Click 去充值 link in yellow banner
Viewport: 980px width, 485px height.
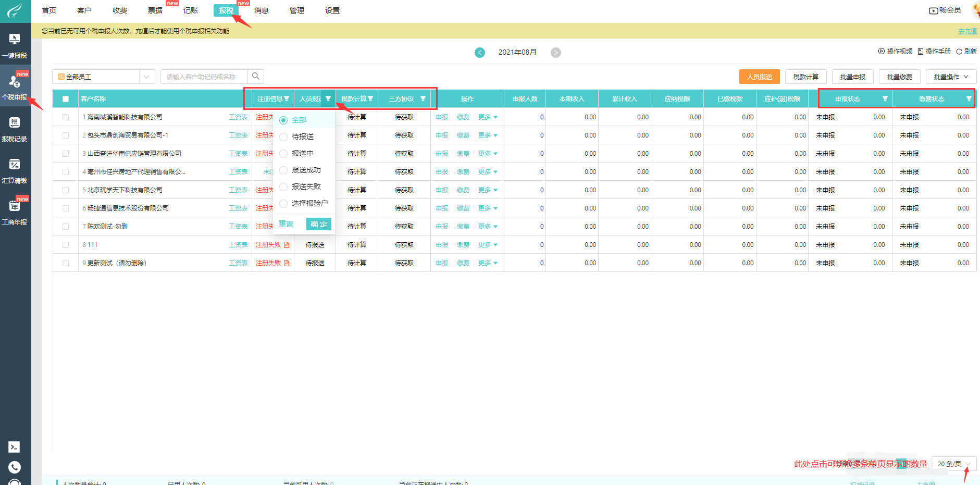point(967,31)
